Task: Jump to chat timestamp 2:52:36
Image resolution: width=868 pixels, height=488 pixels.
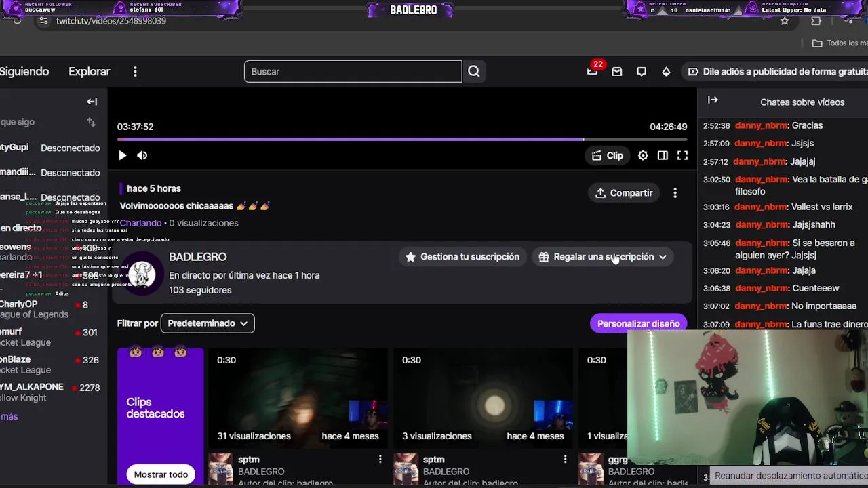Action: 716,125
